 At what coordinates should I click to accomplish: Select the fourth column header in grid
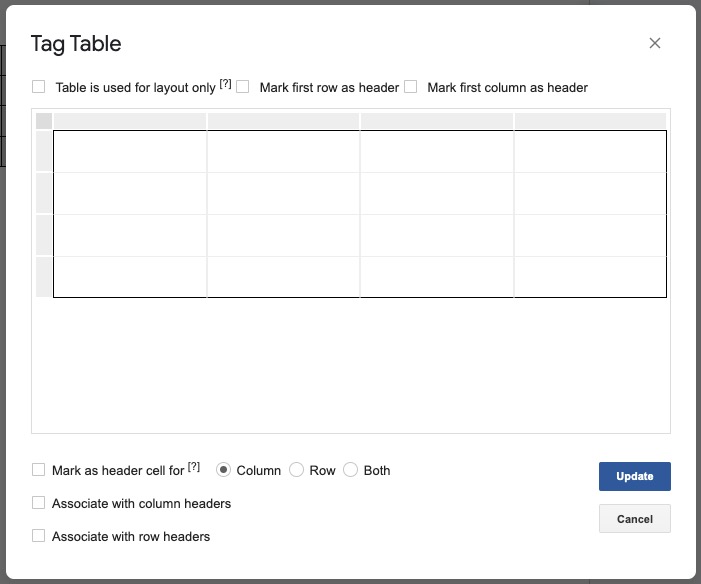pos(591,121)
